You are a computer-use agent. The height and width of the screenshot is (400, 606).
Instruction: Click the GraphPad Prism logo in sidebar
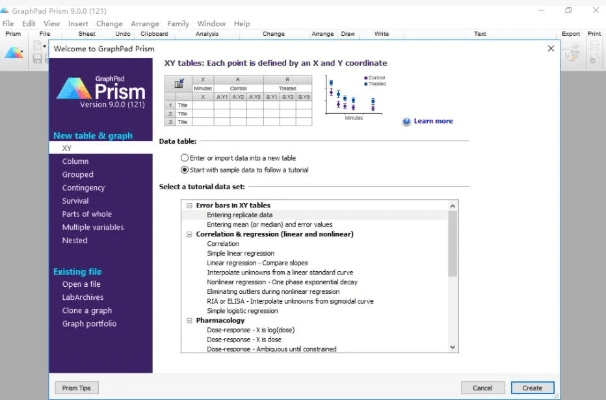(x=99, y=93)
